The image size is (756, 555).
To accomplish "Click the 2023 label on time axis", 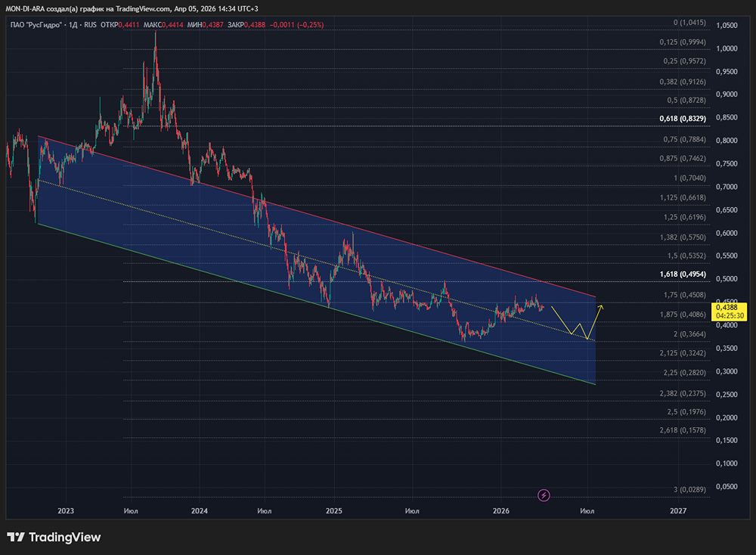I will [x=66, y=510].
